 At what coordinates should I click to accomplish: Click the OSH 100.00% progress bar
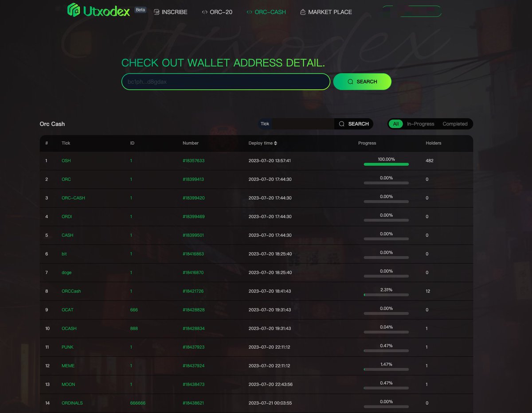pyautogui.click(x=386, y=164)
